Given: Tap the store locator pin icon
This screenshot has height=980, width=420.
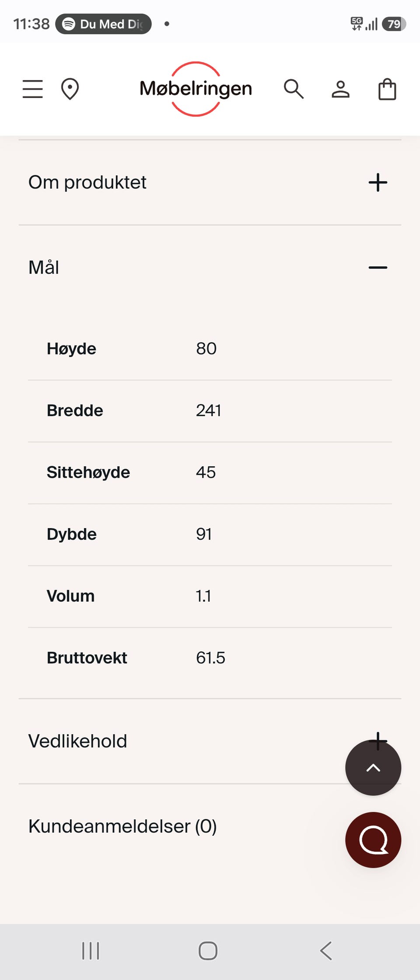Looking at the screenshot, I should click(x=70, y=89).
